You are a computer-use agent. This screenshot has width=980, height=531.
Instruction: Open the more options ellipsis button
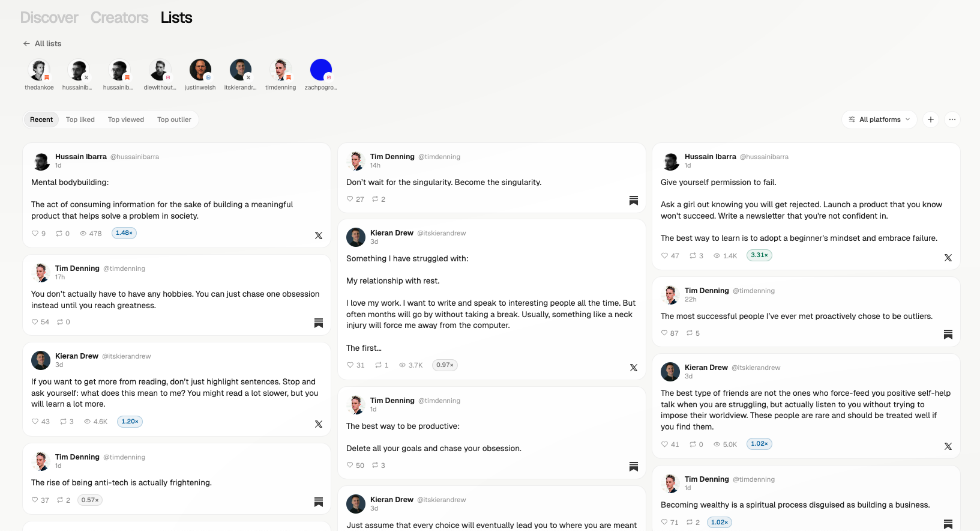tap(952, 120)
